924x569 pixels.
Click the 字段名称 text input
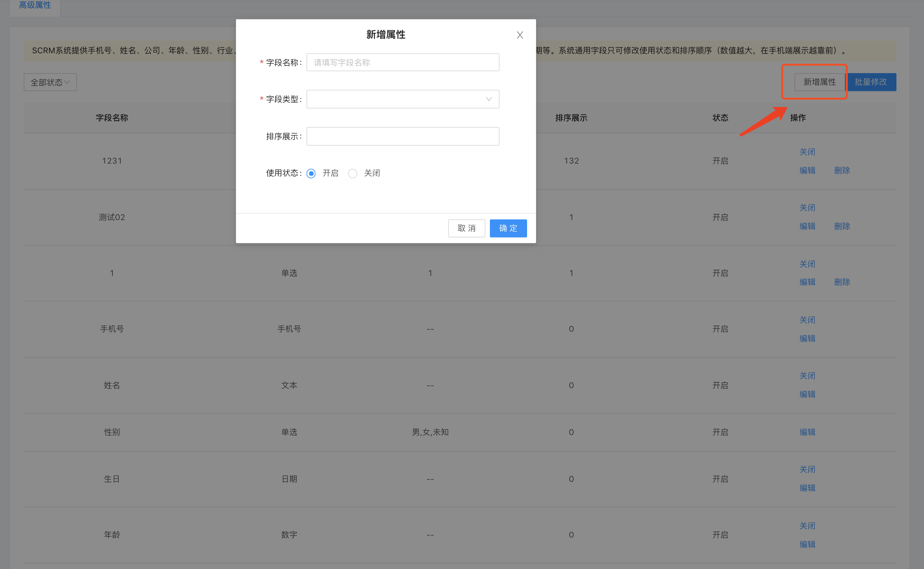(x=402, y=63)
